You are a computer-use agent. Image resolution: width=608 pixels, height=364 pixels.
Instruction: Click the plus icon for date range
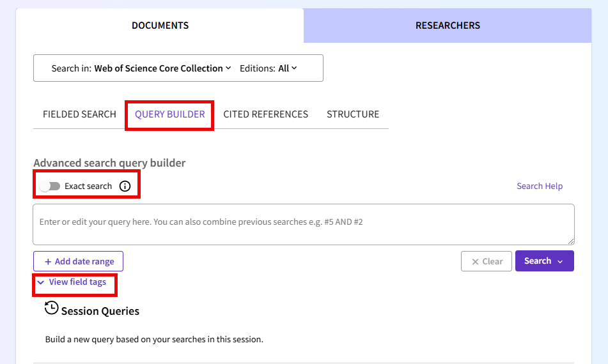click(x=48, y=261)
